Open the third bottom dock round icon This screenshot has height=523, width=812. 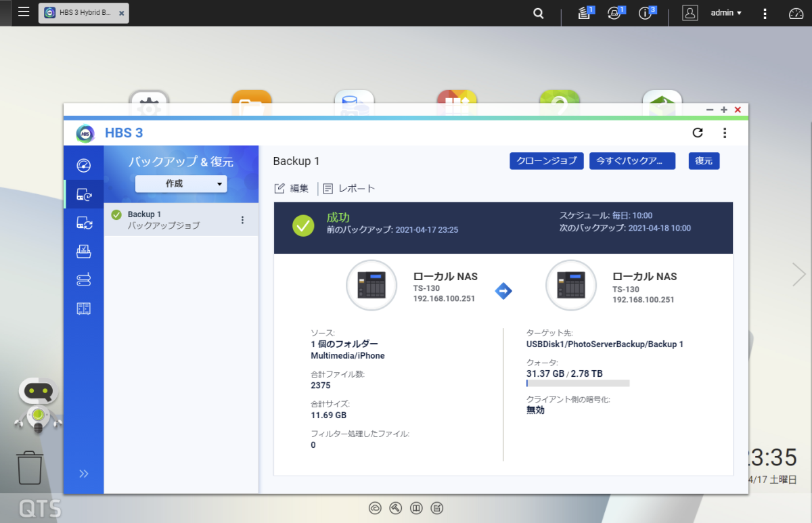coord(417,507)
